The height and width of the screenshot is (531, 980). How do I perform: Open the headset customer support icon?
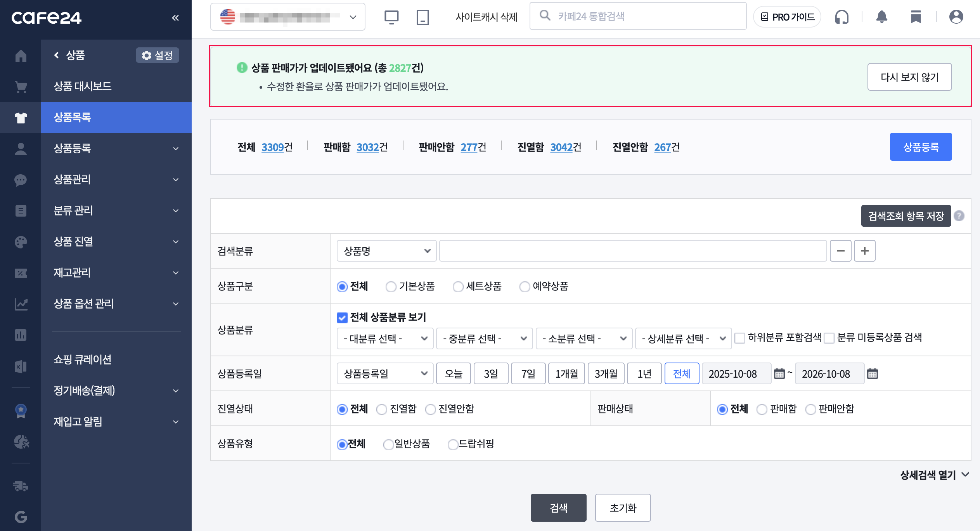coord(842,17)
